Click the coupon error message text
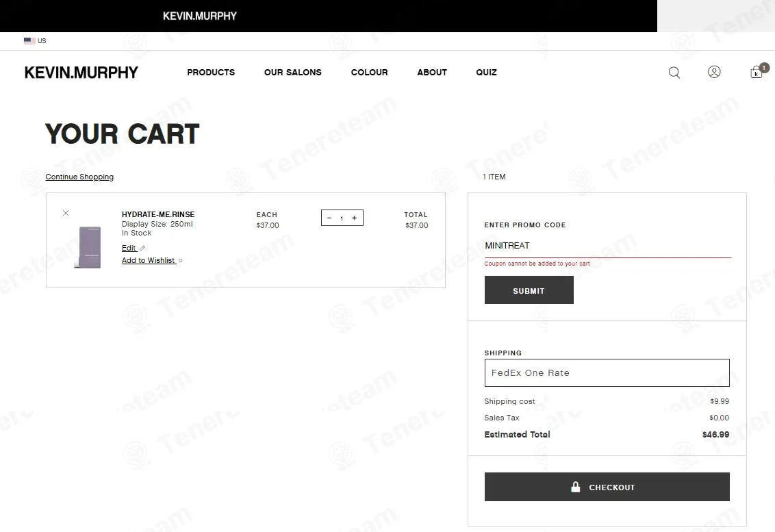775x532 pixels. click(x=537, y=264)
